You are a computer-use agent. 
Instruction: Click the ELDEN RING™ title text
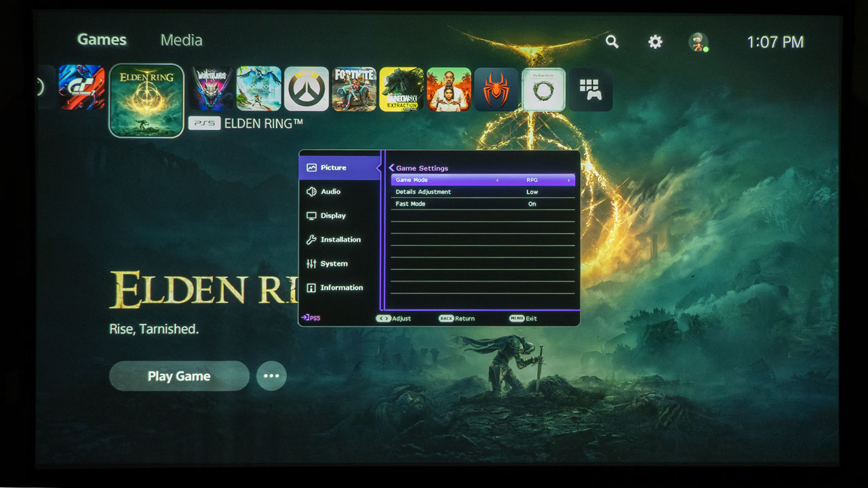pyautogui.click(x=264, y=123)
